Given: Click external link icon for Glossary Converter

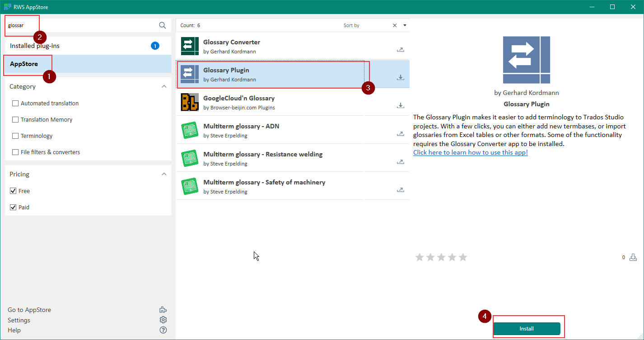Looking at the screenshot, I should click(x=400, y=49).
